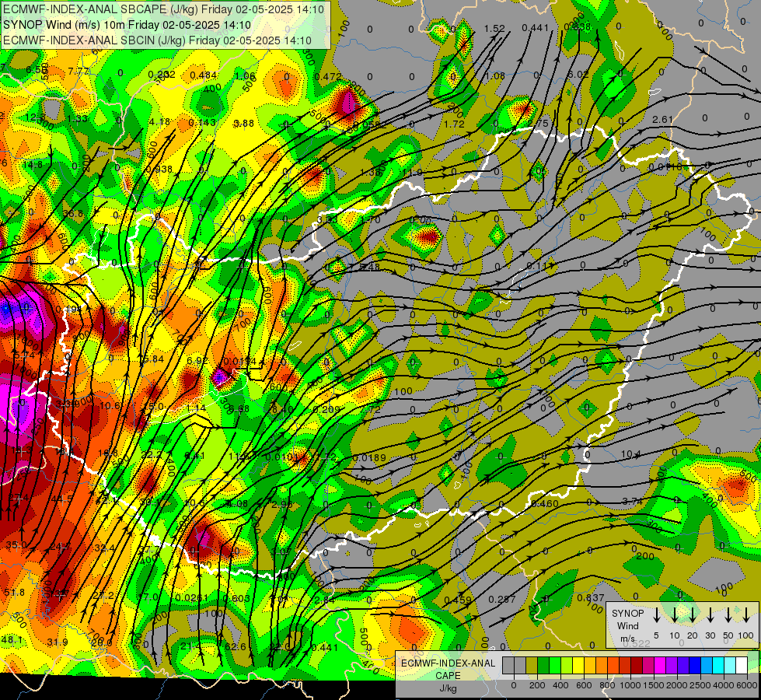Click the 0.837 value on map
The height and width of the screenshot is (700, 761).
pyautogui.click(x=591, y=598)
